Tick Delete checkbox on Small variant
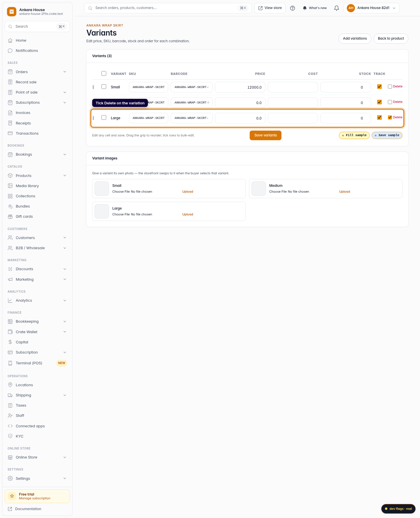 coord(390,87)
